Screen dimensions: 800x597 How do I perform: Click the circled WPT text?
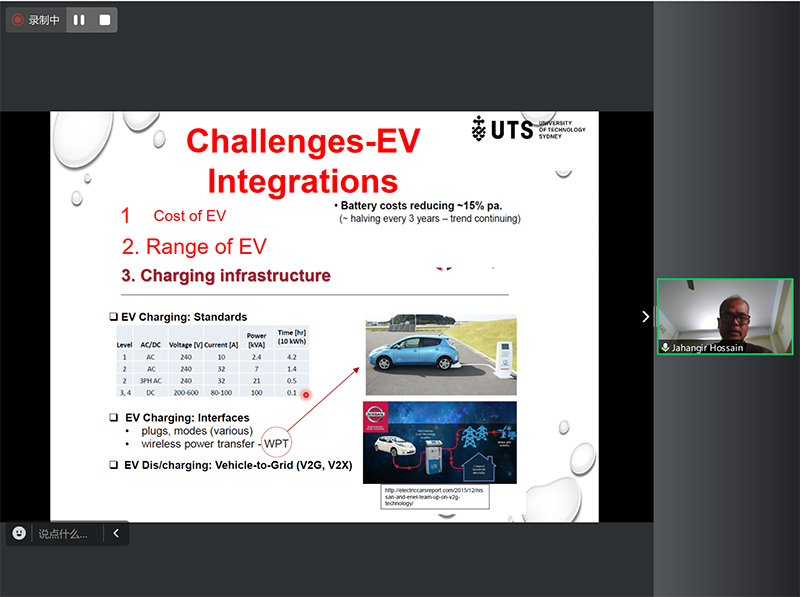coord(277,443)
